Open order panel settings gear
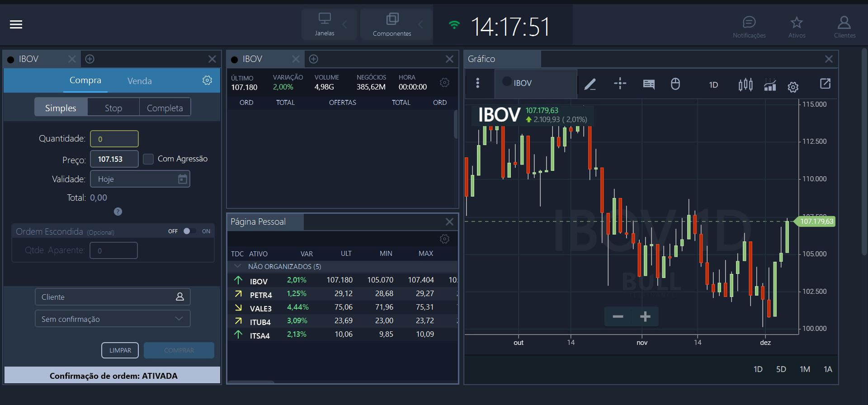This screenshot has height=405, width=868. [207, 80]
